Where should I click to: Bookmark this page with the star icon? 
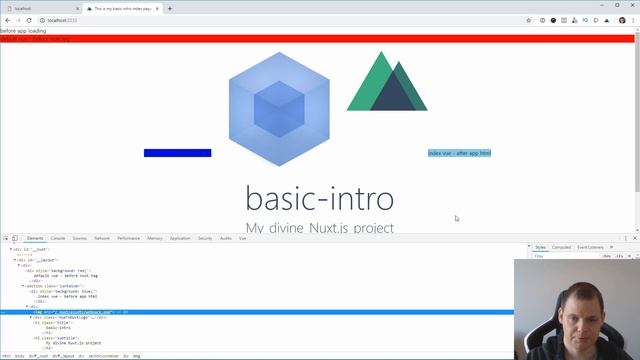(529, 20)
